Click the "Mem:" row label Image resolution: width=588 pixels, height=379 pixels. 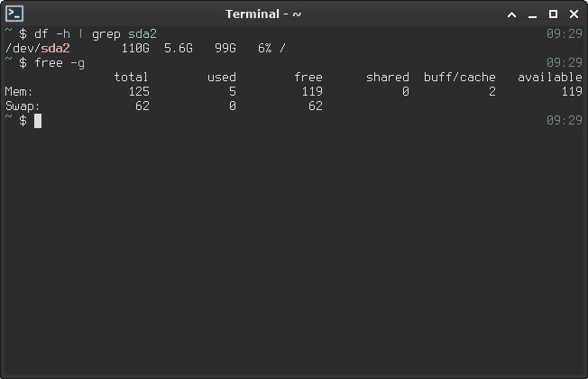[x=19, y=91]
